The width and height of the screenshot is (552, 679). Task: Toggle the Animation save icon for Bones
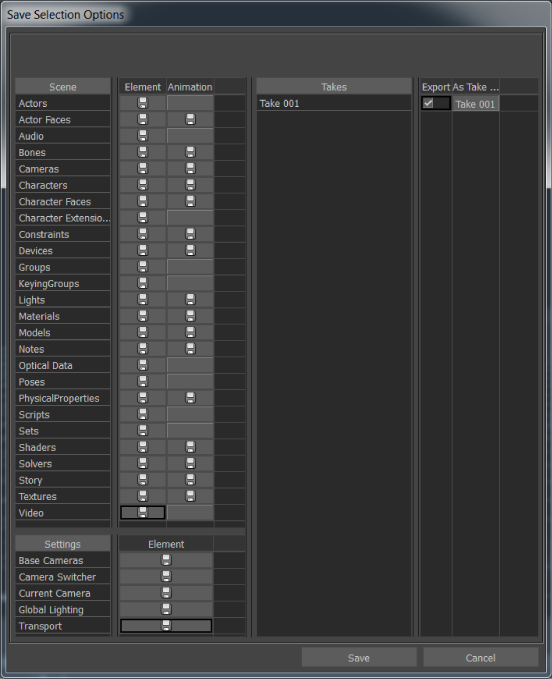point(190,152)
